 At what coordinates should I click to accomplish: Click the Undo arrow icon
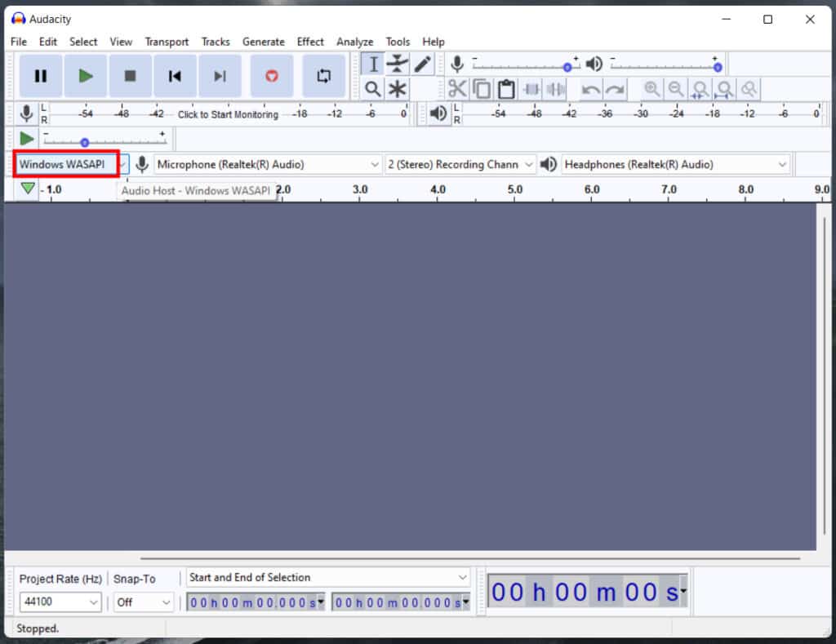tap(590, 89)
